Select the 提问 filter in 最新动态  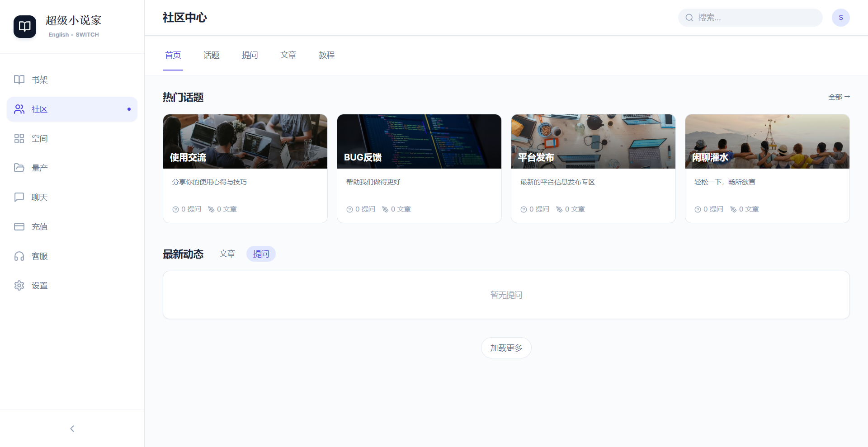[260, 254]
